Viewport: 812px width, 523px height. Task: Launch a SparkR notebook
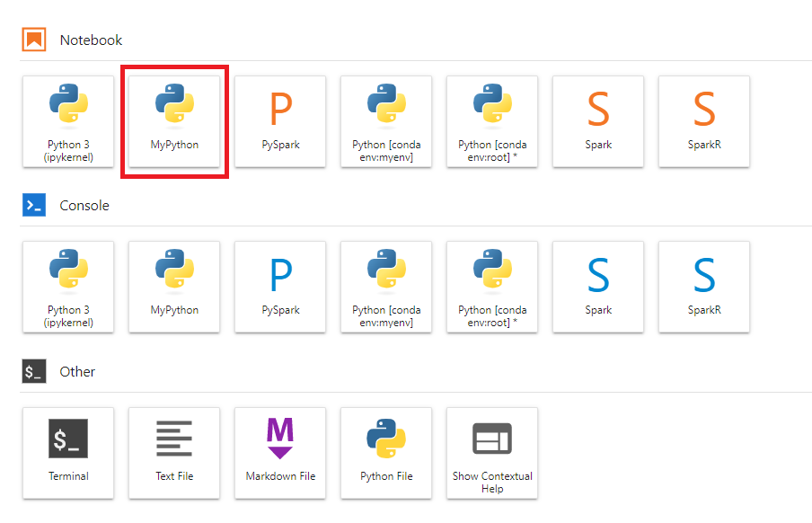[704, 120]
